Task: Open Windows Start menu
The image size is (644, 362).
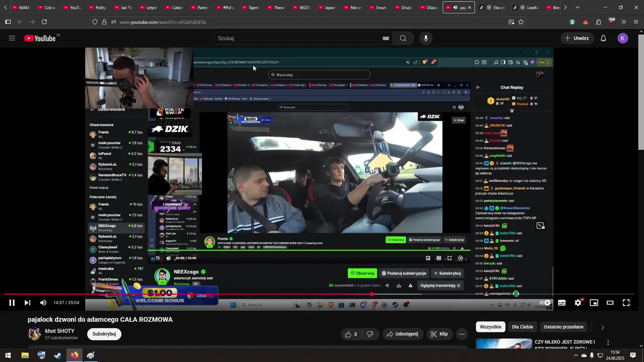Action: point(8,355)
